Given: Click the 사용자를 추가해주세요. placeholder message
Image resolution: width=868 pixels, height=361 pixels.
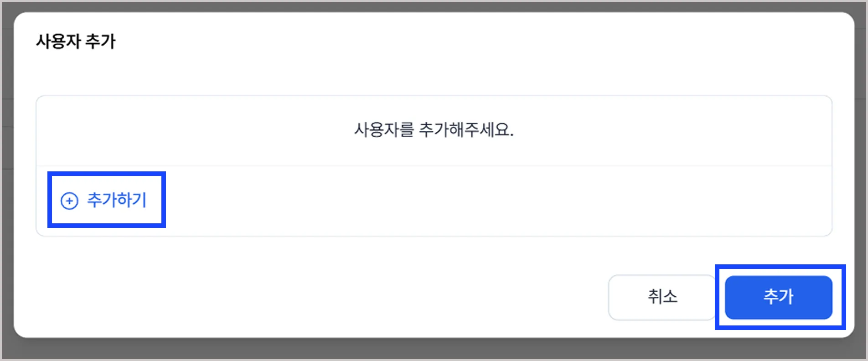Looking at the screenshot, I should point(434,130).
